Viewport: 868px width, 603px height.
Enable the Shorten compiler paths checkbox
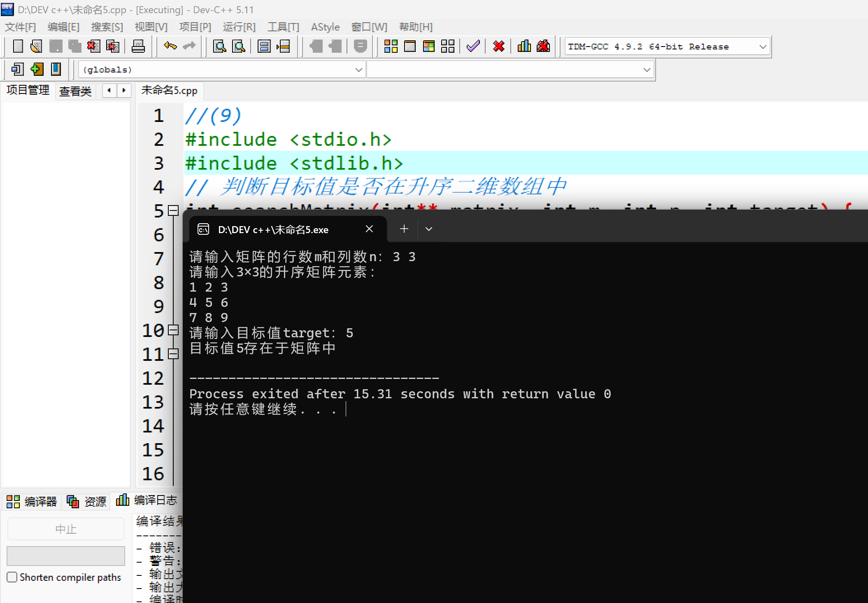[12, 577]
